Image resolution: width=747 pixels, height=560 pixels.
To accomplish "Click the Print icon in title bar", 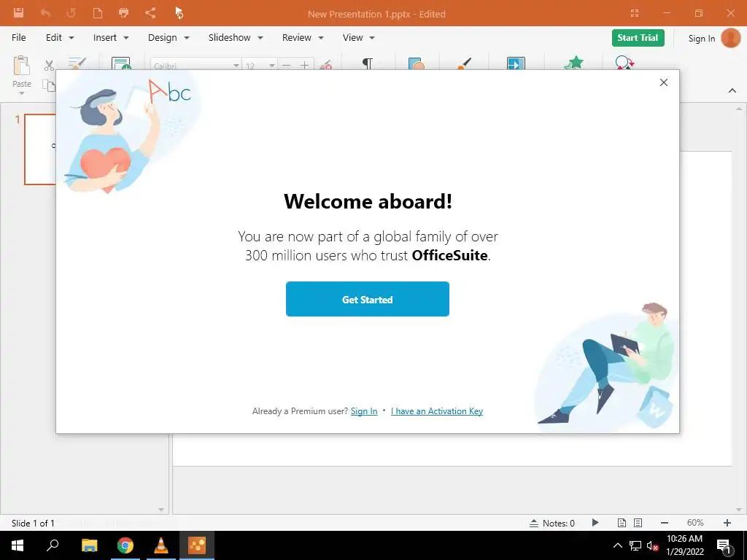I will [x=123, y=13].
